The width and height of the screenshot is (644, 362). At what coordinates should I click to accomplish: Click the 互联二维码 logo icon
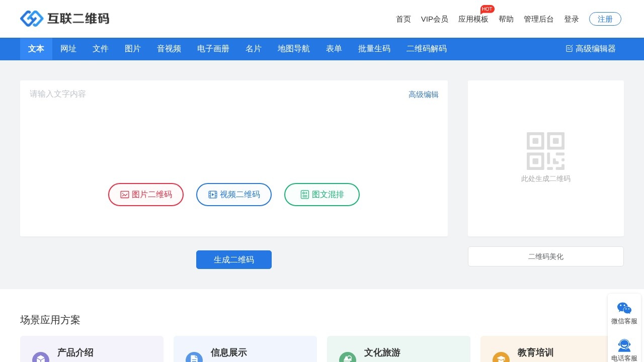click(32, 19)
